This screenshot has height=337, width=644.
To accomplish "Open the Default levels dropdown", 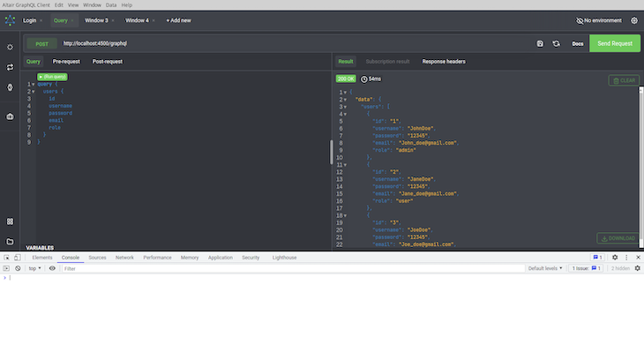I will coord(545,268).
